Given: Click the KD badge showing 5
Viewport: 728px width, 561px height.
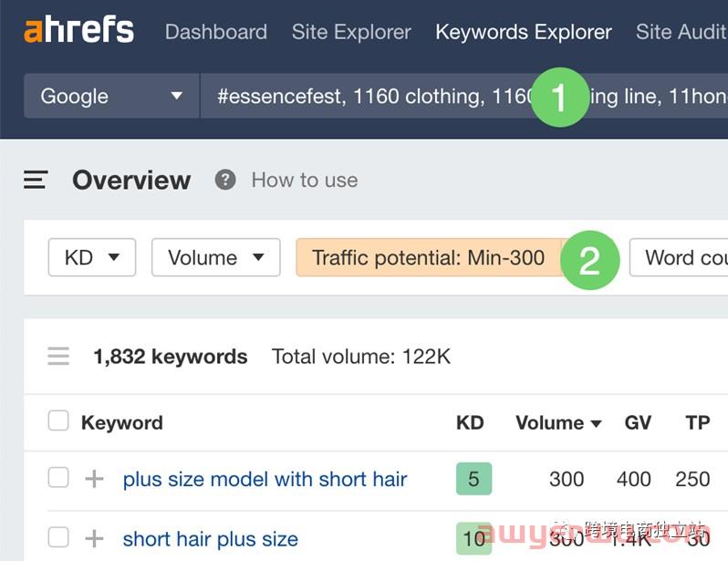Looking at the screenshot, I should click(x=473, y=479).
